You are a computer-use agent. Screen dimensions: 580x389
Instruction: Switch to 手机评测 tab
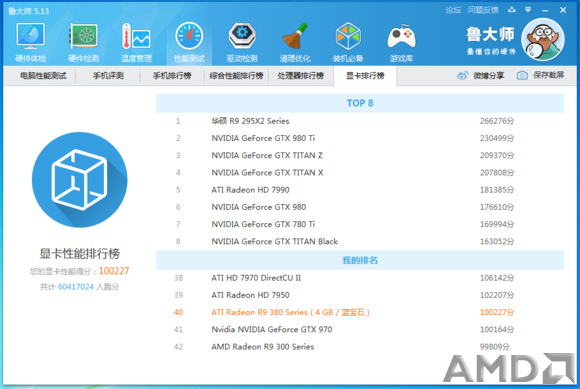(x=108, y=76)
